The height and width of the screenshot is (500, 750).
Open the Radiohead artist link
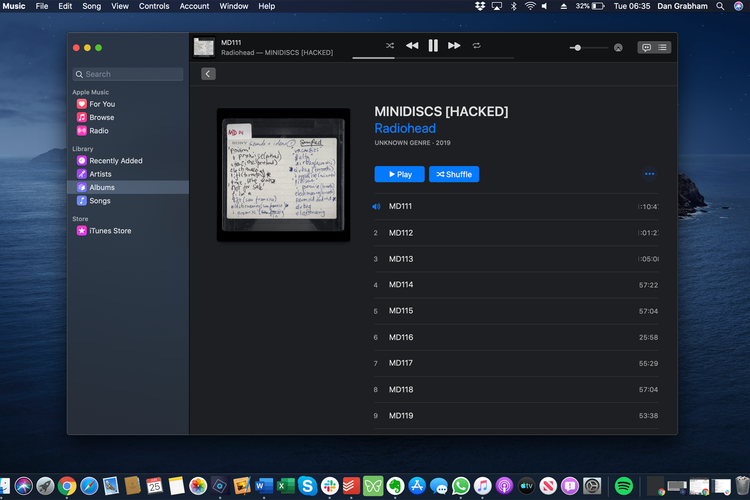pos(405,128)
